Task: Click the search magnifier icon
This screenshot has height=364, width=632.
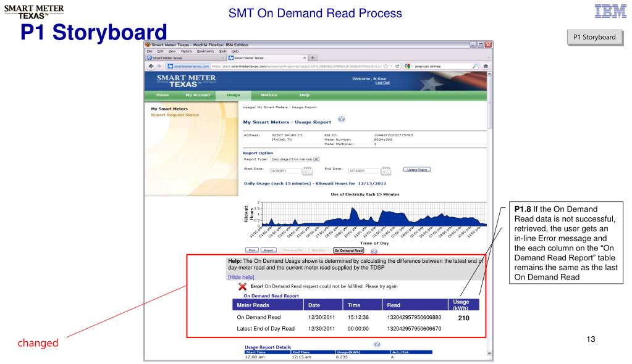Action: (x=475, y=66)
